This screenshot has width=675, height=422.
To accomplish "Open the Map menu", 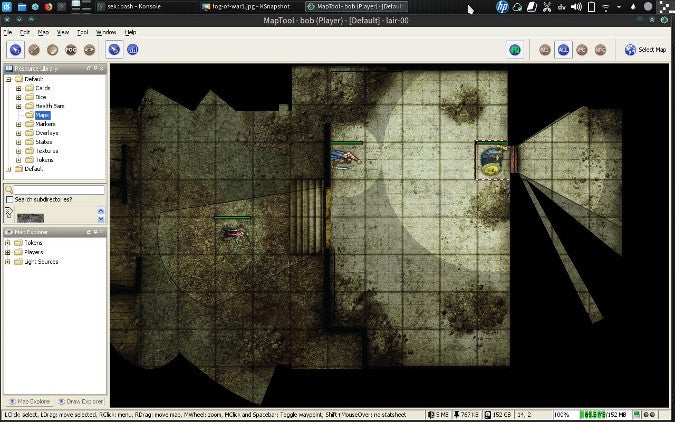I will 46,32.
